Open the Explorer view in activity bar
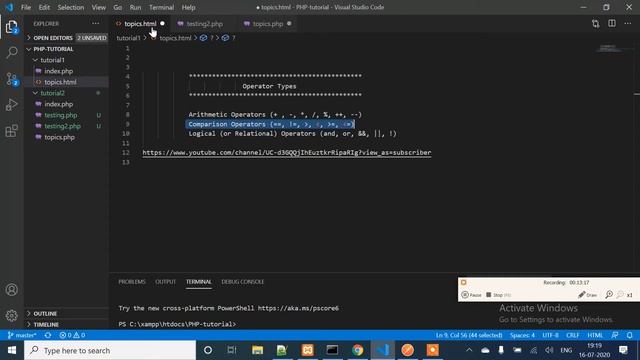 11,27
